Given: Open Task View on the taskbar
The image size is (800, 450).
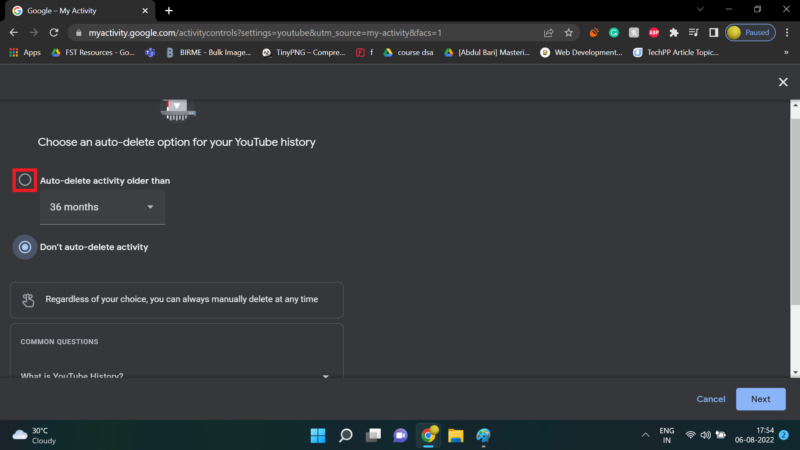Looking at the screenshot, I should pos(373,435).
